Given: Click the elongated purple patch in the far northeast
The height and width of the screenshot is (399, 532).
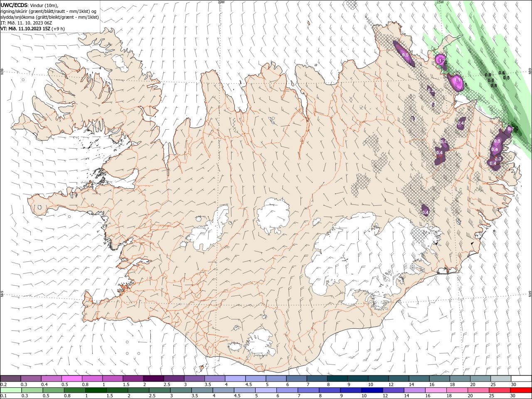Looking at the screenshot, I should (404, 54).
